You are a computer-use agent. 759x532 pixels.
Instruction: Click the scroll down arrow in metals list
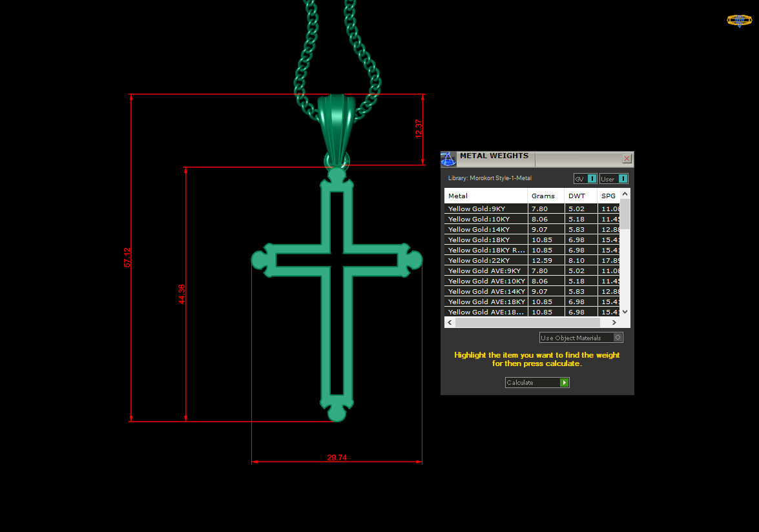pyautogui.click(x=625, y=312)
